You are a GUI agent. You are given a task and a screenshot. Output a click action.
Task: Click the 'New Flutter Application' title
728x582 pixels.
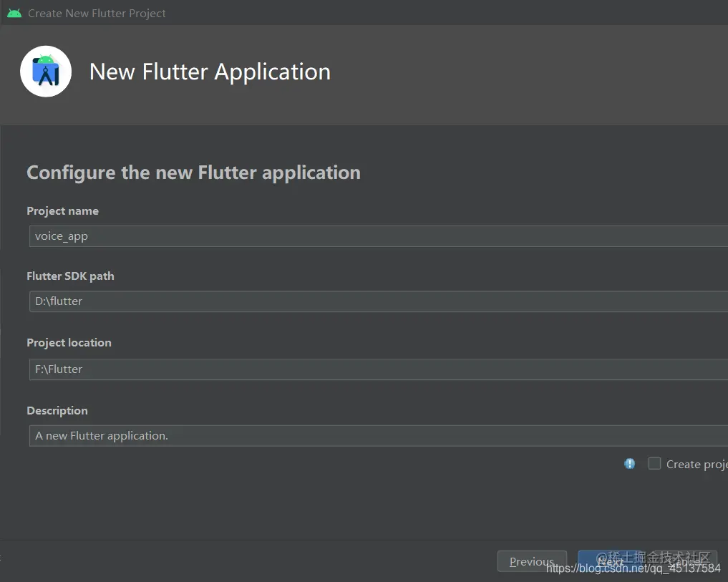[210, 72]
